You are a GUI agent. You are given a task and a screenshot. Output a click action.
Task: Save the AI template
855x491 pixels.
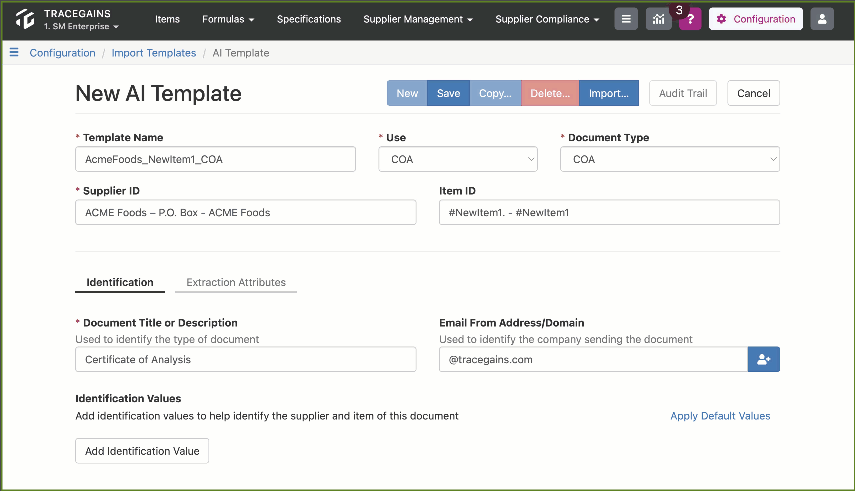coord(448,93)
